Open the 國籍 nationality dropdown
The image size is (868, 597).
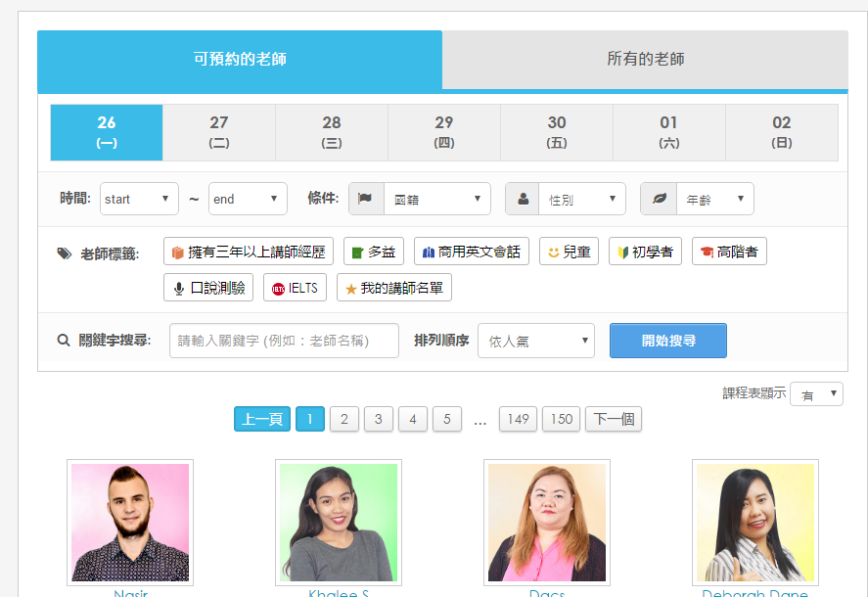[x=435, y=199]
